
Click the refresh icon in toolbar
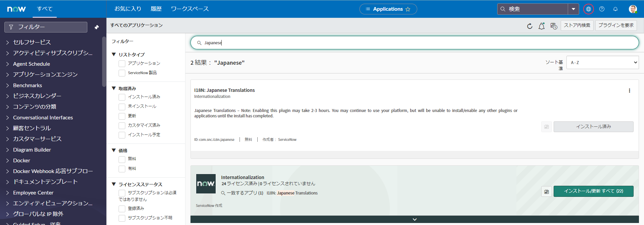530,26
